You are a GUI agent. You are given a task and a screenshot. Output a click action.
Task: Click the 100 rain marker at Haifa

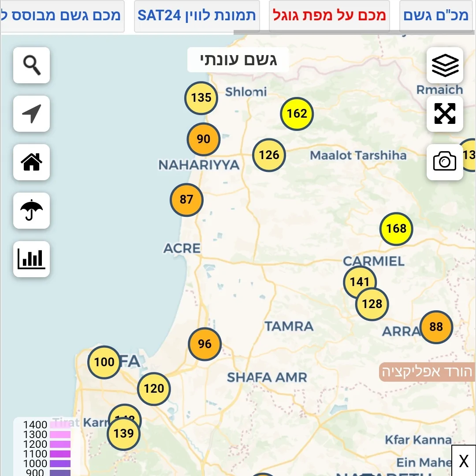104,362
